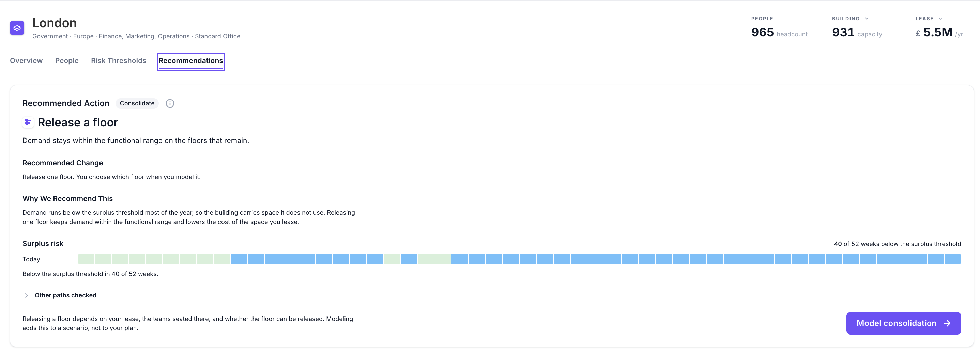980x358 pixels.
Task: Switch to the Overview tab
Action: pyautogui.click(x=26, y=61)
